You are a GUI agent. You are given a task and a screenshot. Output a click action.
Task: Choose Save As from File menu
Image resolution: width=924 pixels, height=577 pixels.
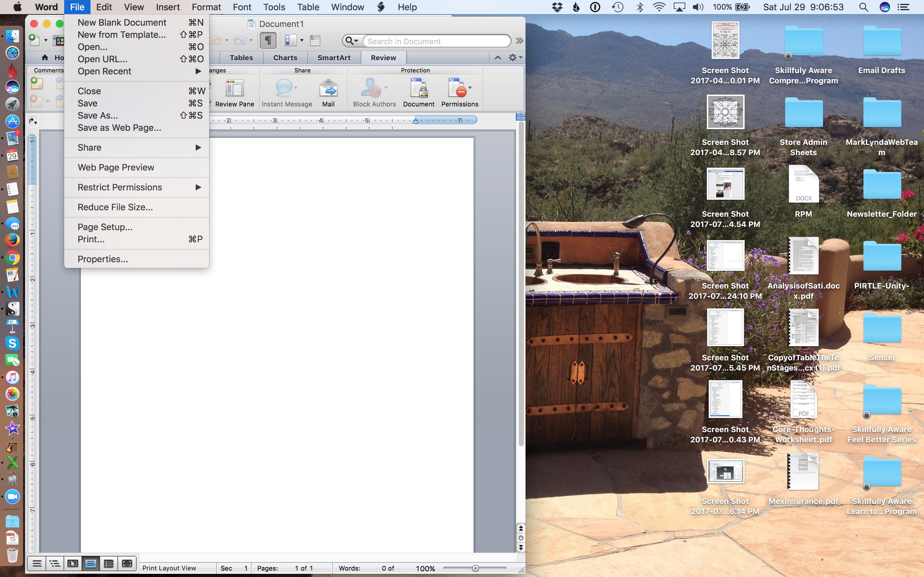pyautogui.click(x=98, y=116)
